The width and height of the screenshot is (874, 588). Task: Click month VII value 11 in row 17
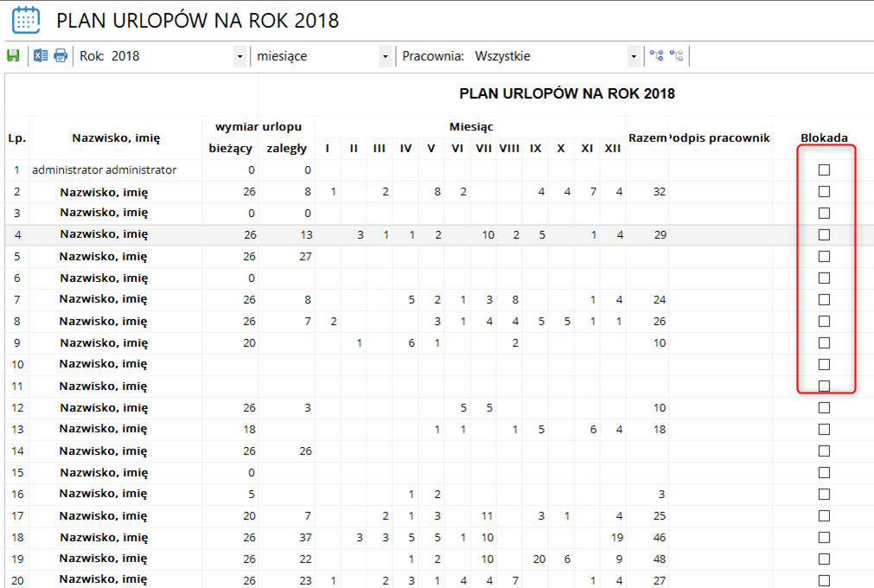click(x=487, y=515)
